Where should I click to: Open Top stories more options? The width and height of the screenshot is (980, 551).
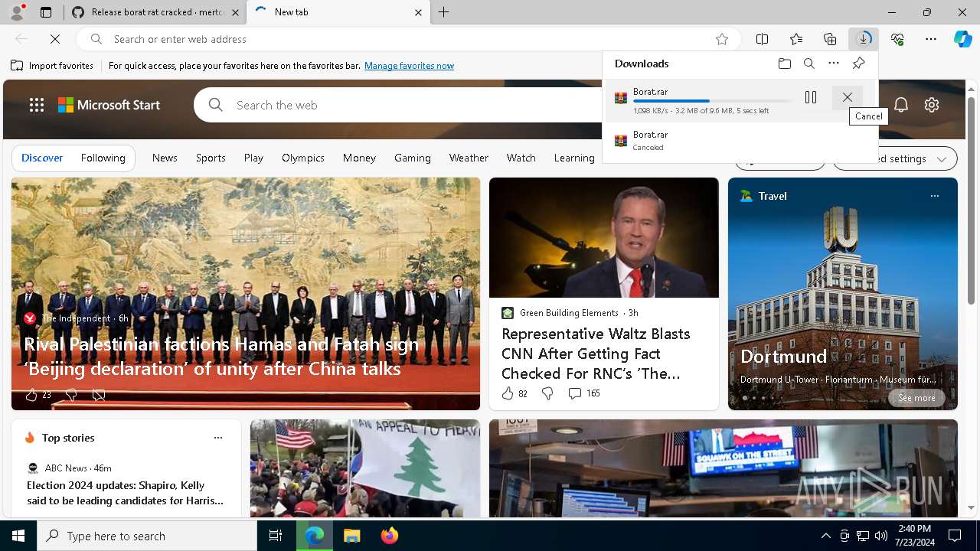(218, 438)
